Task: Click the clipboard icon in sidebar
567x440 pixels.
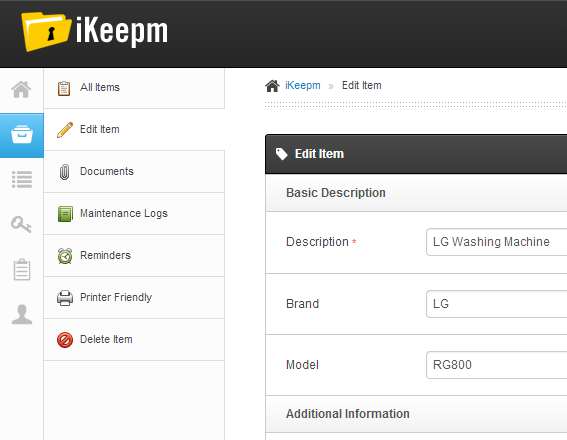Action: (22, 269)
